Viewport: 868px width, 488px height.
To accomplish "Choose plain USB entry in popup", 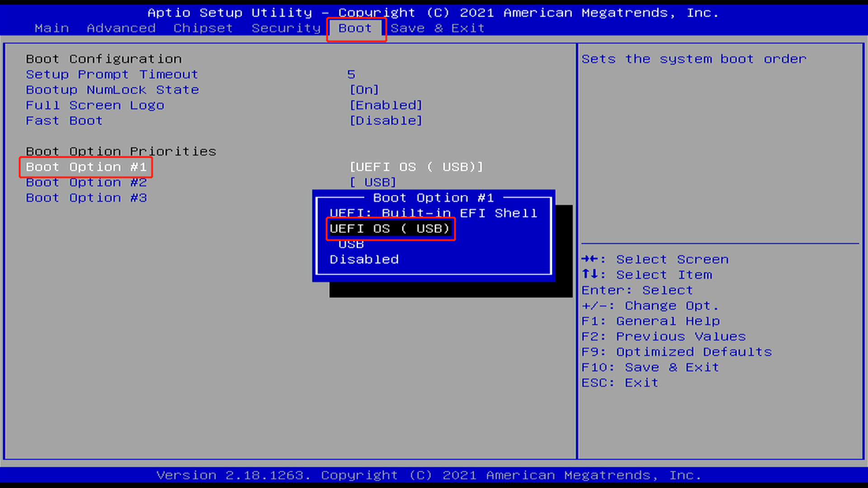I will 351,244.
